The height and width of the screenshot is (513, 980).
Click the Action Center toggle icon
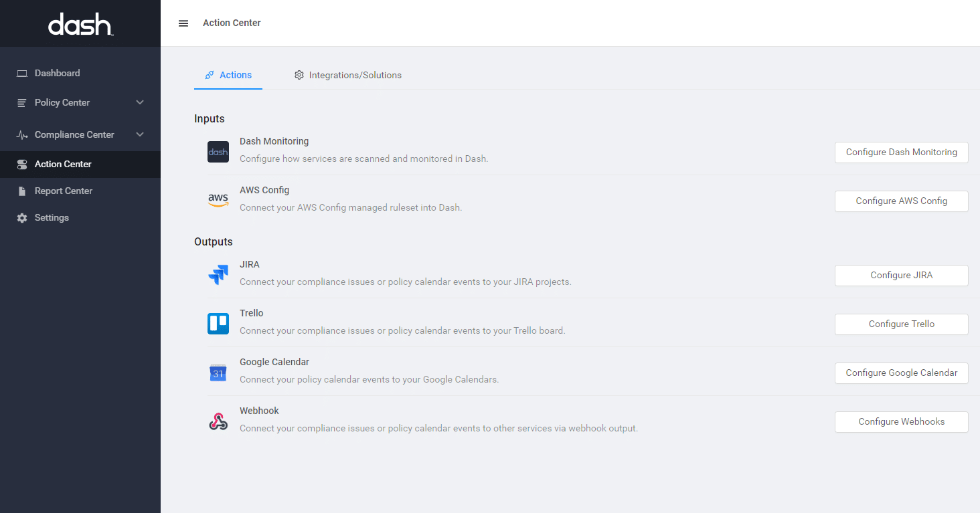pos(22,165)
